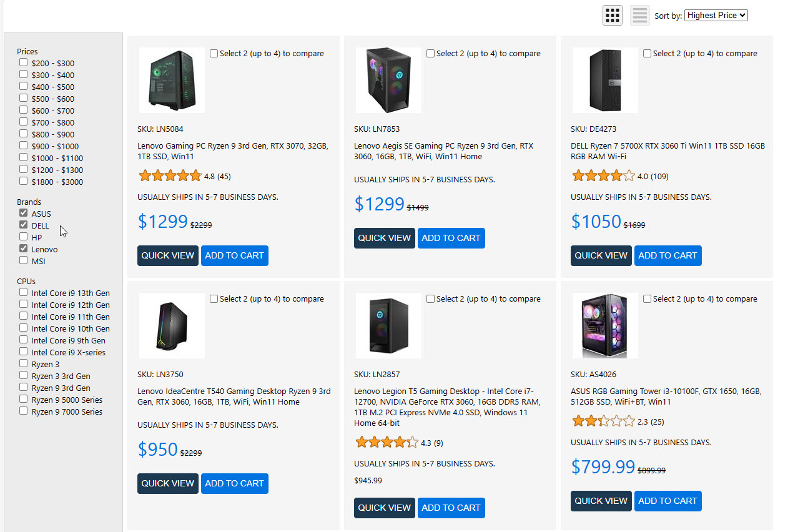798x532 pixels.
Task: Click the Lenovo Legion T5 thumbnail
Action: [x=388, y=325]
